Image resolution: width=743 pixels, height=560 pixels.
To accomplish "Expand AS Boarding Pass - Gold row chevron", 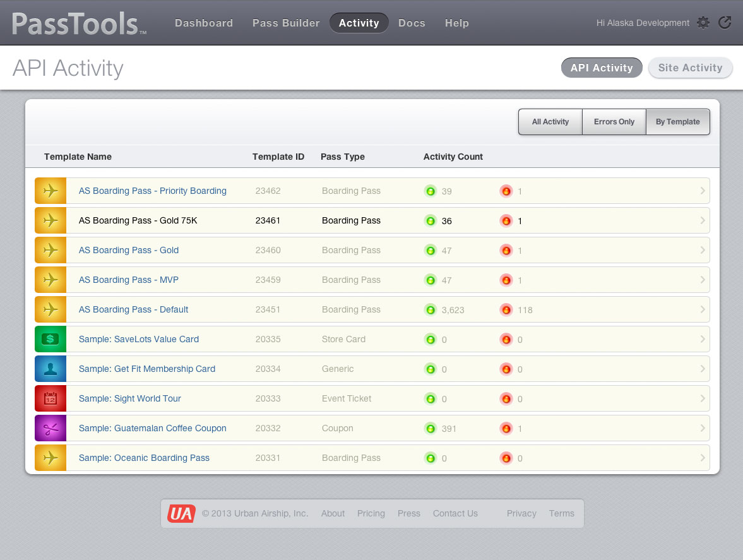I will pos(702,250).
